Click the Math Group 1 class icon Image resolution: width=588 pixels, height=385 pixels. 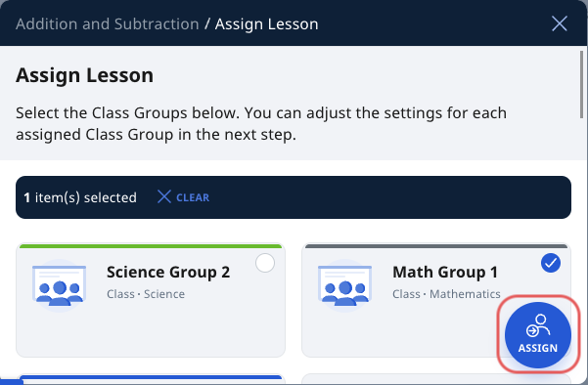click(345, 285)
